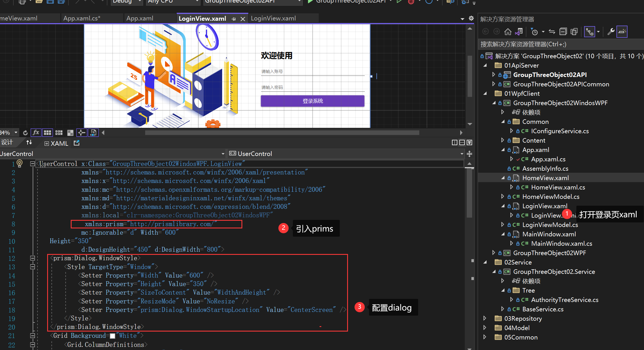Open the designer zoom percentage dropdown
The height and width of the screenshot is (350, 644).
[16, 133]
